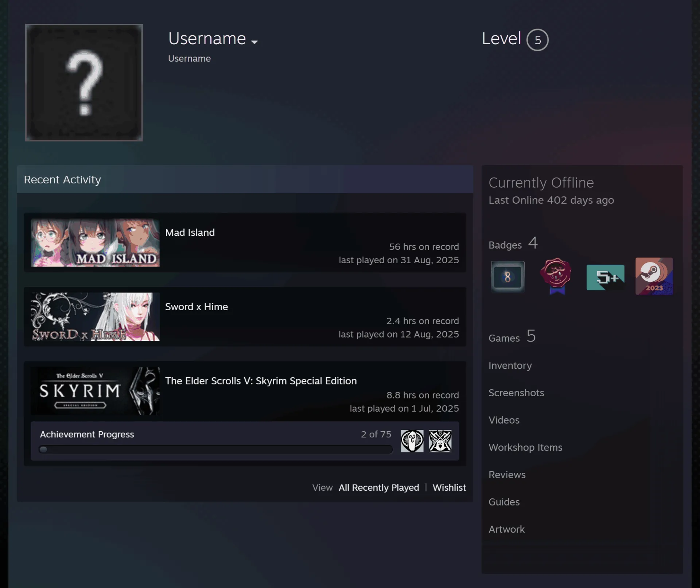Open the Sword x Hime game banner
700x588 pixels.
(95, 317)
